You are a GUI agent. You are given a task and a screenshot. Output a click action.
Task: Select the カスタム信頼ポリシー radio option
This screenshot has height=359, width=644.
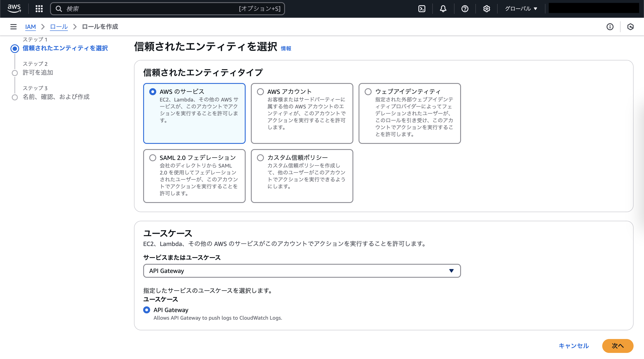(260, 158)
